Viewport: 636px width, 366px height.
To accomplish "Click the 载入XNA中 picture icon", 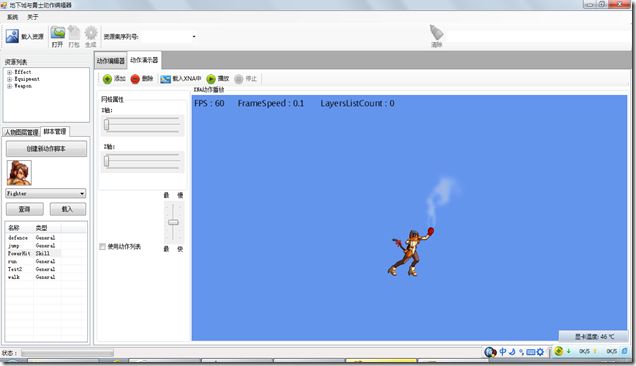I will click(165, 79).
